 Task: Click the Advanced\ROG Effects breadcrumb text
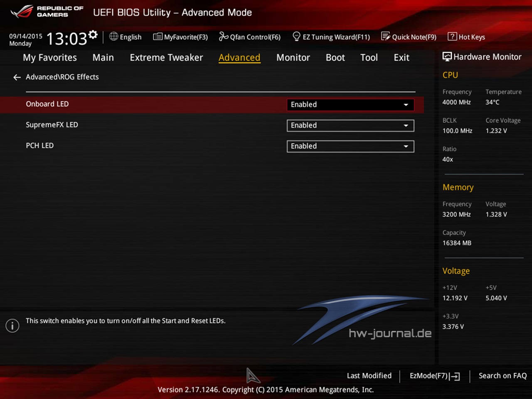(x=62, y=77)
